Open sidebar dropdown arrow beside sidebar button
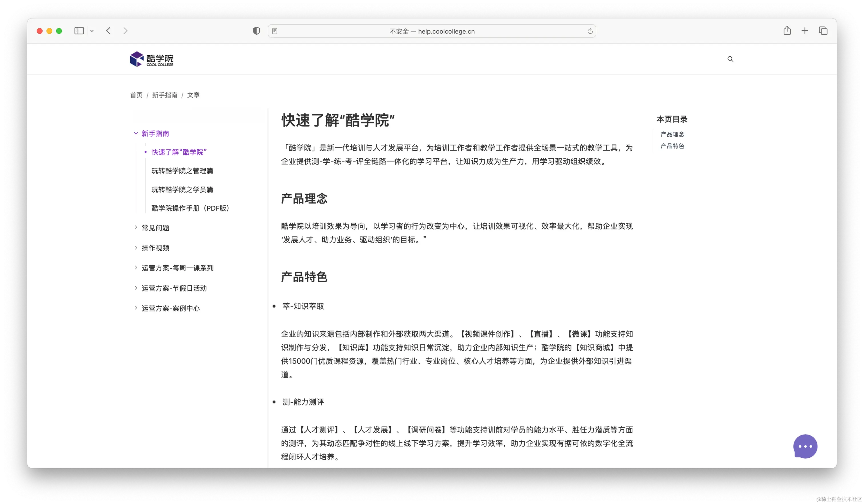Image resolution: width=864 pixels, height=504 pixels. (x=92, y=31)
